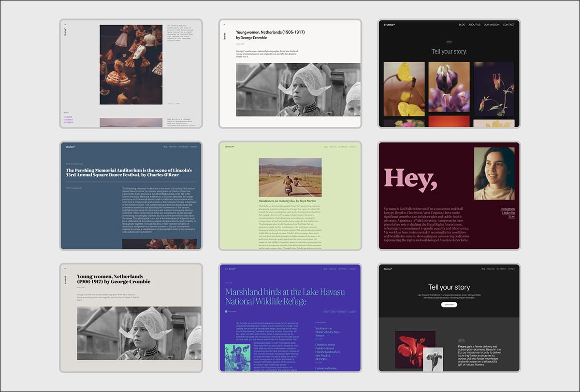Screen dimensions: 580x392
Task: Click the STORIES logo in the black flower template
Action: tap(390, 25)
